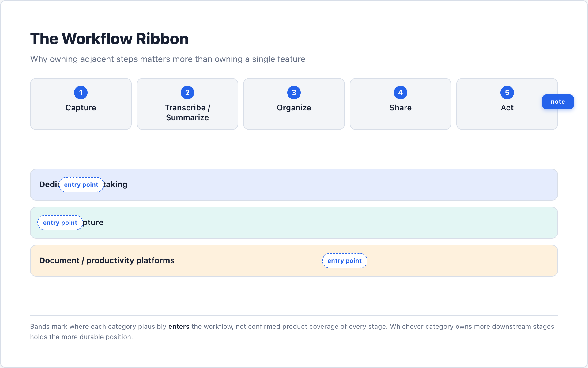The image size is (588, 368).
Task: Click the number 2 circle badge
Action: 187,93
